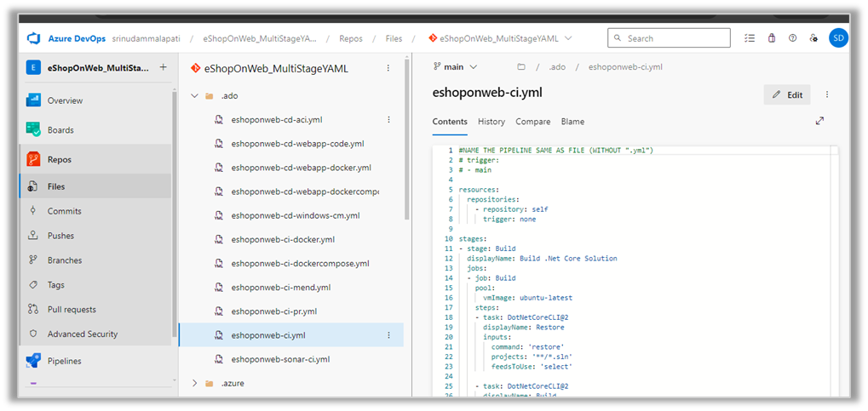The image size is (868, 411).
Task: Open more options for repository eShopOnWeb_MultiStageYAML
Action: click(388, 68)
